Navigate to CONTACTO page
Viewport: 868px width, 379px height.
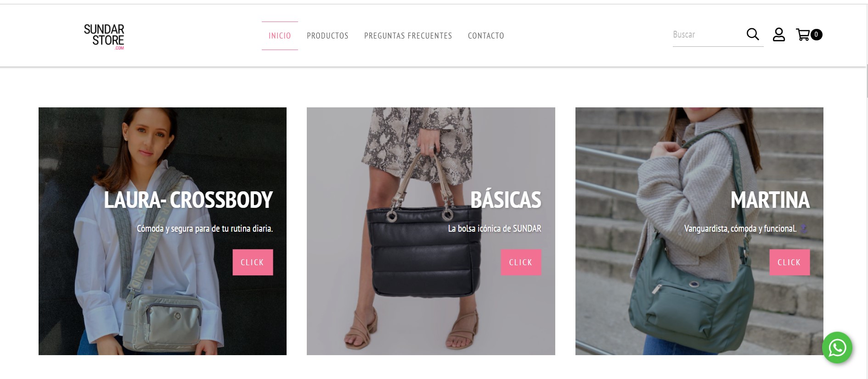pos(486,36)
